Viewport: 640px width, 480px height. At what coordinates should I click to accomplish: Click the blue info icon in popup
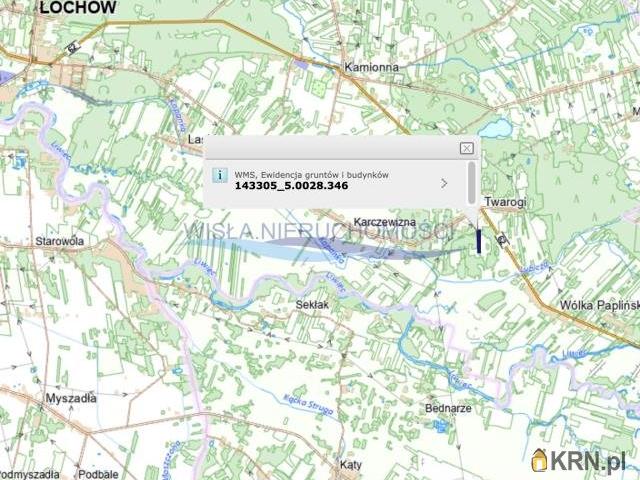tap(220, 176)
